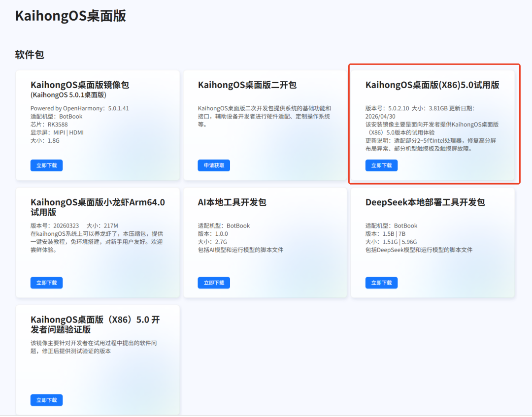Click 适配机型: BotBook in the 镜像包 card
The width and height of the screenshot is (532, 417).
56,117
